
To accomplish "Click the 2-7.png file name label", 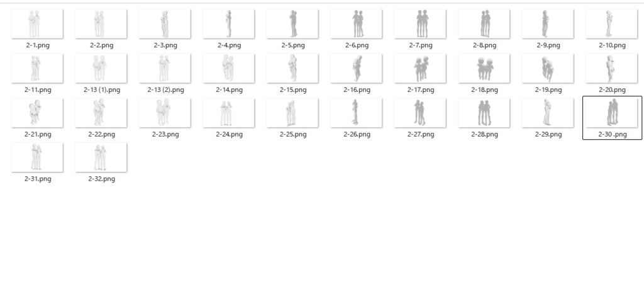I will 421,45.
